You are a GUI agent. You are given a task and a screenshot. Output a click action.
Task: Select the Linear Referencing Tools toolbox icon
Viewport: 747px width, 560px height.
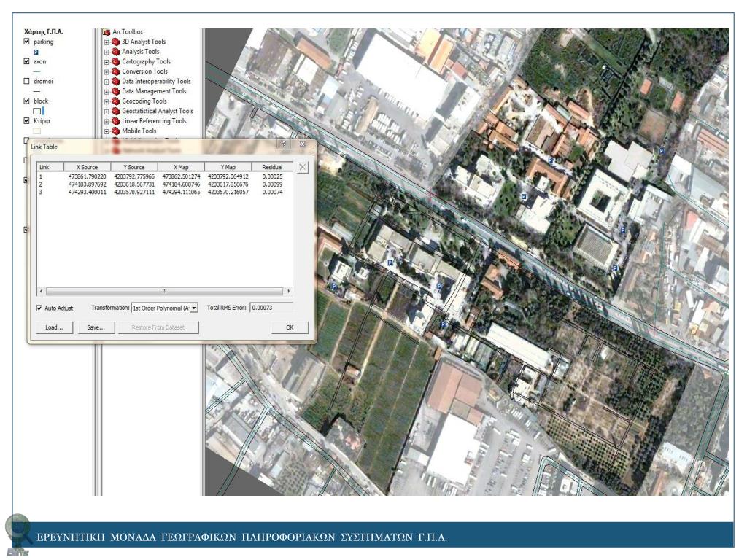tap(115, 122)
